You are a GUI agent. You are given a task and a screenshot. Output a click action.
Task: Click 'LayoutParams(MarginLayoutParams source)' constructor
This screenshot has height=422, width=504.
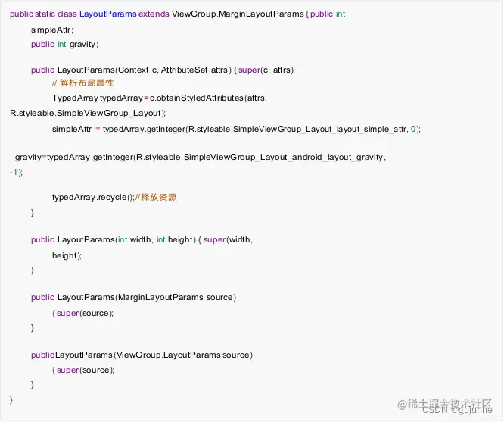point(147,297)
